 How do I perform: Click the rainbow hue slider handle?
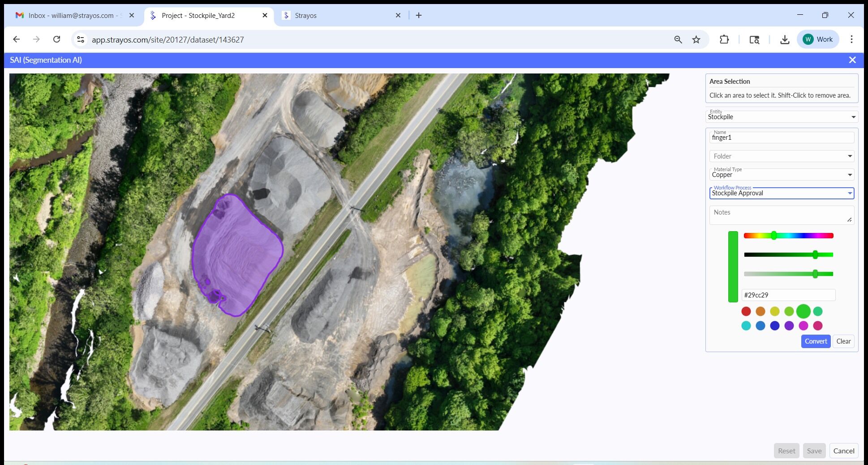773,236
